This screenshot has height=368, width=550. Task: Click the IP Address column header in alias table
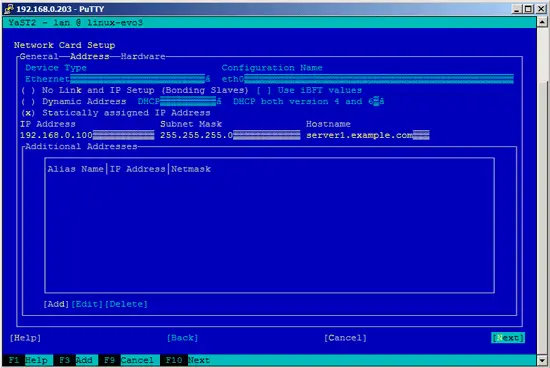pyautogui.click(x=138, y=169)
